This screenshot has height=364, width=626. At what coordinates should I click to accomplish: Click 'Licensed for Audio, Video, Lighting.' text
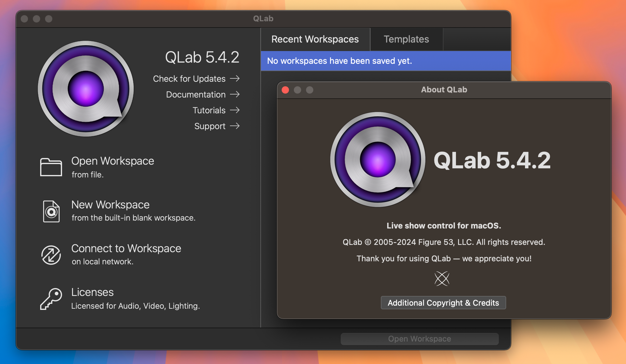135,306
